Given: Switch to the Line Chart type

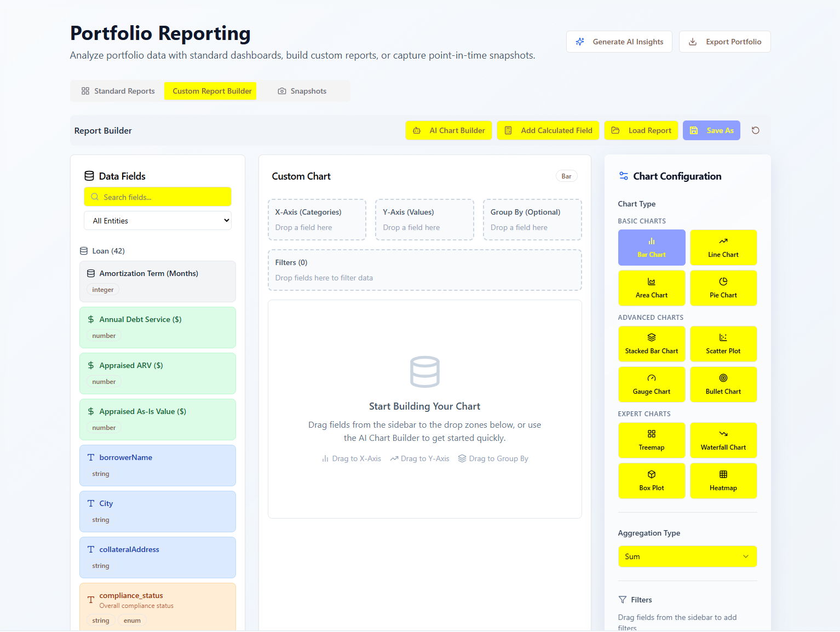Looking at the screenshot, I should pos(723,248).
